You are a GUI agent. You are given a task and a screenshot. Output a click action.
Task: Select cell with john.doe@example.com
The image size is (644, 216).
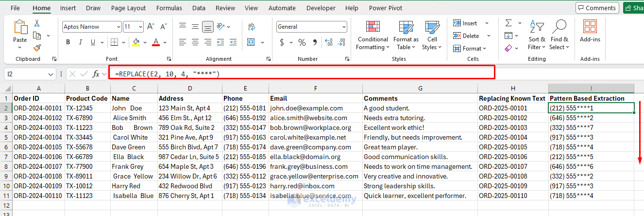point(316,108)
